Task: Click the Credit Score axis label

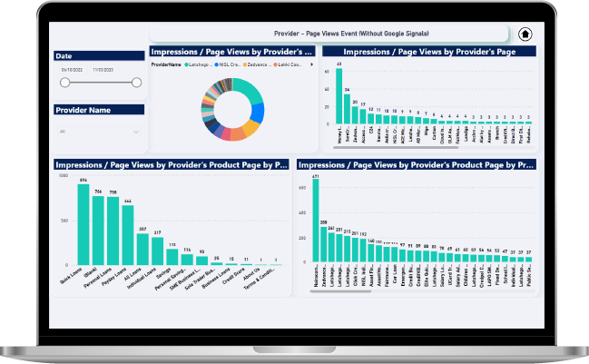Action: tap(232, 276)
